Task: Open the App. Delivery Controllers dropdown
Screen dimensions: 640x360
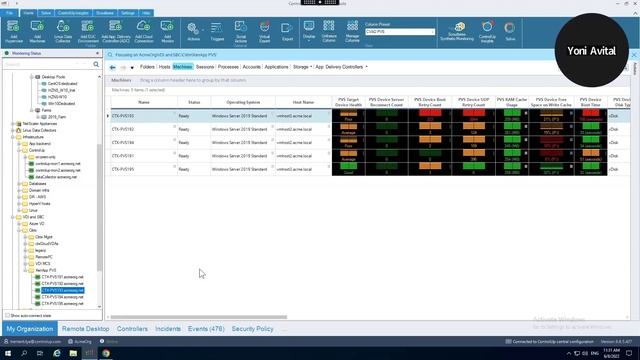Action: click(341, 67)
